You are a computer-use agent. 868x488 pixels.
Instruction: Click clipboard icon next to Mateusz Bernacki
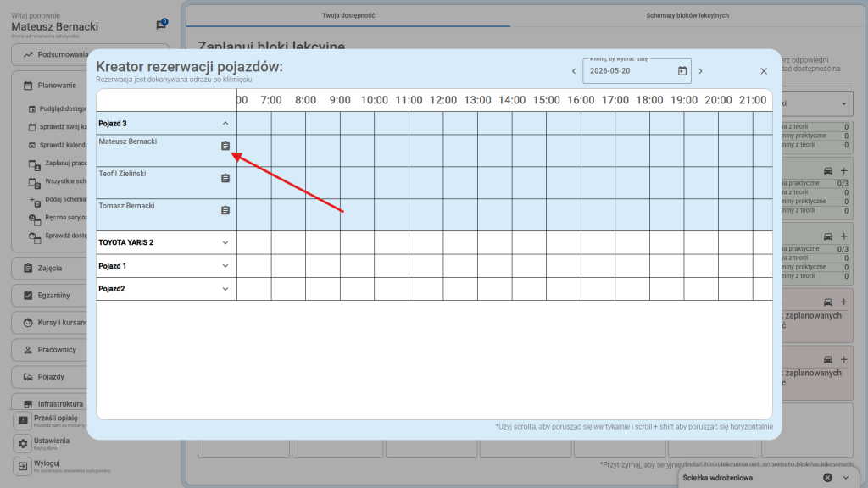tap(225, 146)
